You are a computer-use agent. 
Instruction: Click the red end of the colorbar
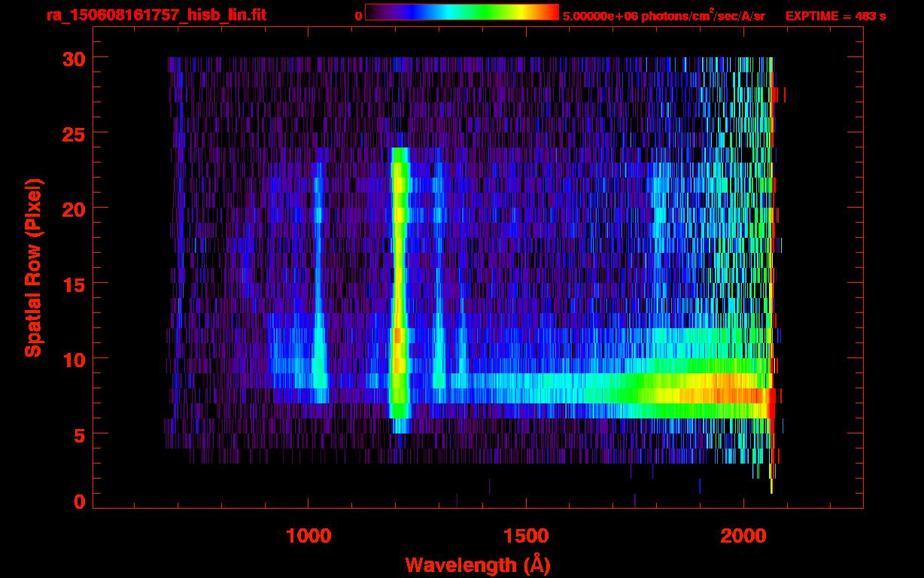[x=549, y=12]
